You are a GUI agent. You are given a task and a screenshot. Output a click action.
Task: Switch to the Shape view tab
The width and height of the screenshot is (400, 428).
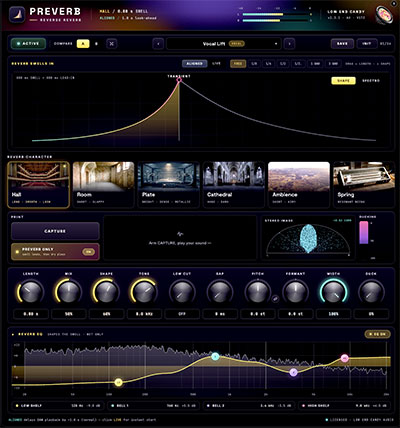tap(343, 81)
